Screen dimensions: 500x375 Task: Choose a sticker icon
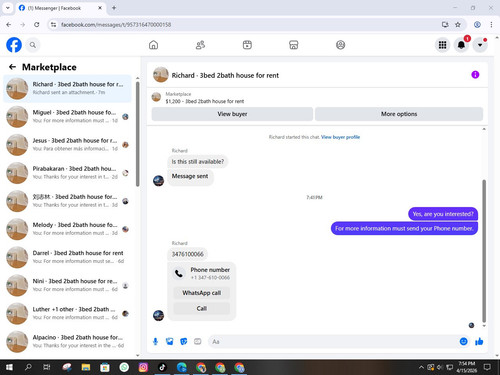[184, 341]
